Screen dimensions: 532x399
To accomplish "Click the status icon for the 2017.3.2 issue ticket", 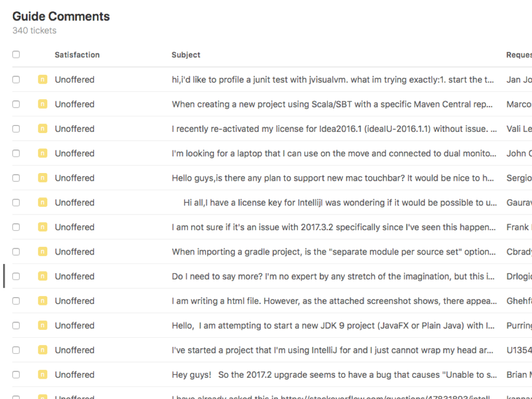I will click(x=43, y=227).
